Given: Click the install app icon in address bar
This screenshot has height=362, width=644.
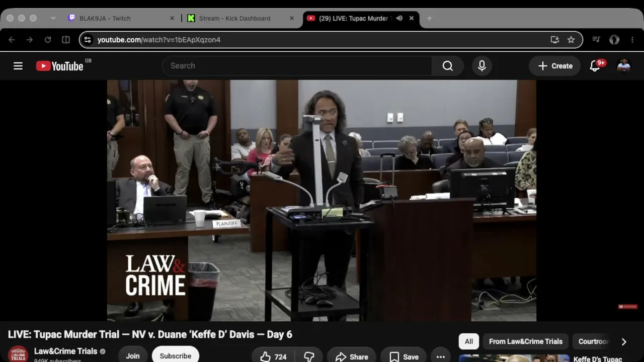Looking at the screenshot, I should [555, 40].
